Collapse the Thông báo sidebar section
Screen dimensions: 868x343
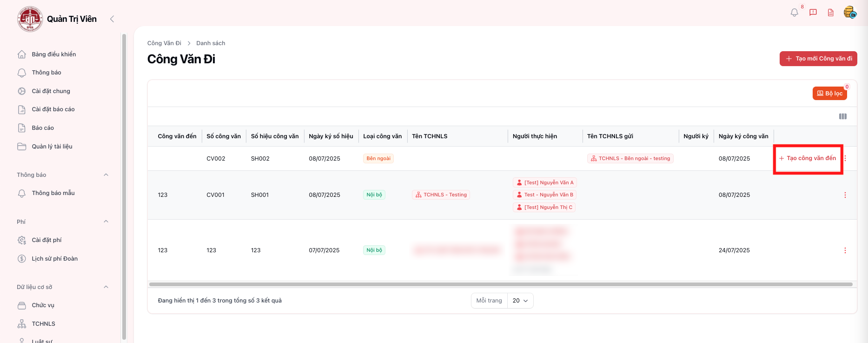point(106,175)
